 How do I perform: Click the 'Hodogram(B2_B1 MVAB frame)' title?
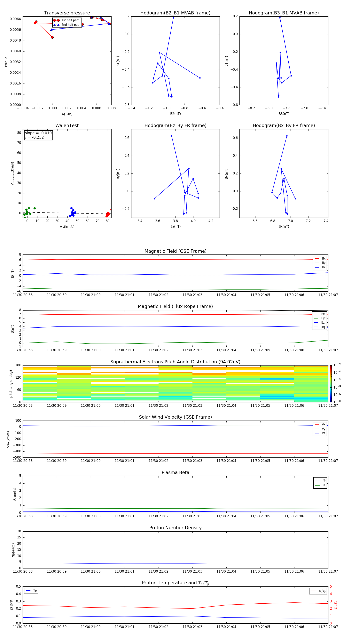tap(175, 13)
